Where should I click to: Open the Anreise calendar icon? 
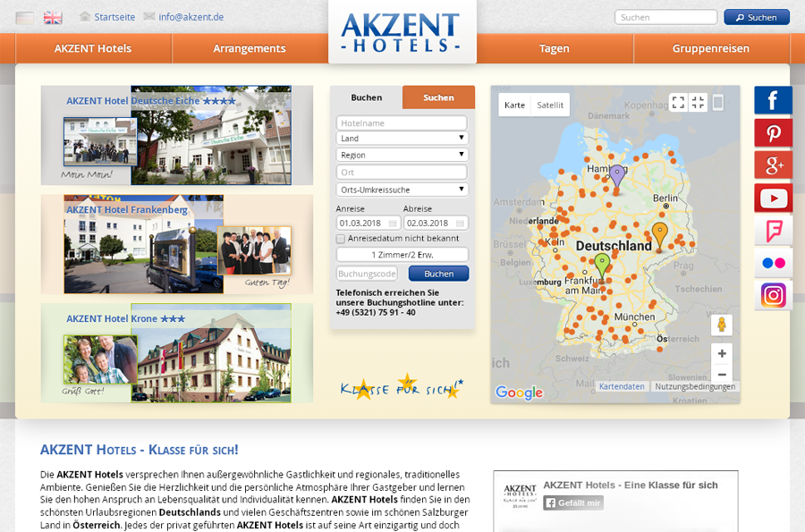[393, 224]
